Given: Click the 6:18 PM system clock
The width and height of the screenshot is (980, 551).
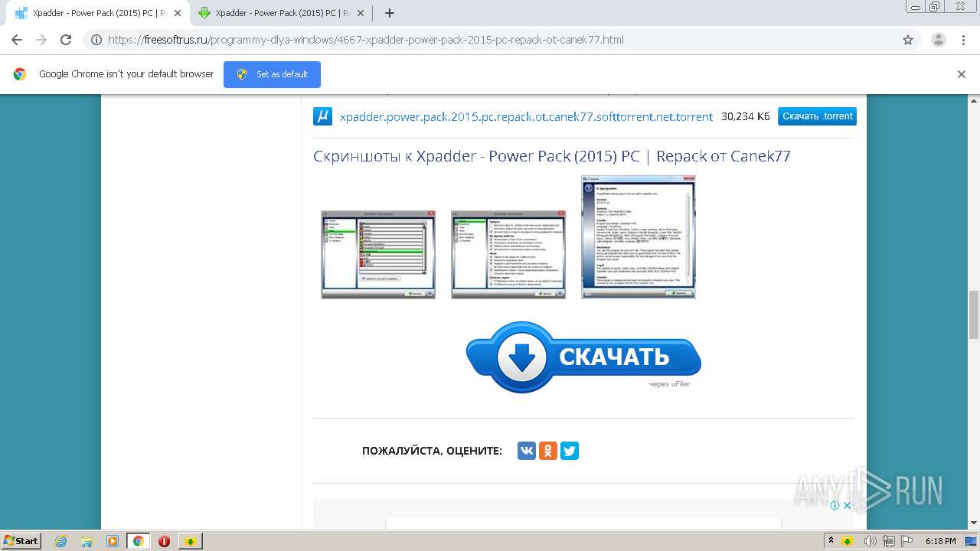Looking at the screenshot, I should tap(940, 541).
